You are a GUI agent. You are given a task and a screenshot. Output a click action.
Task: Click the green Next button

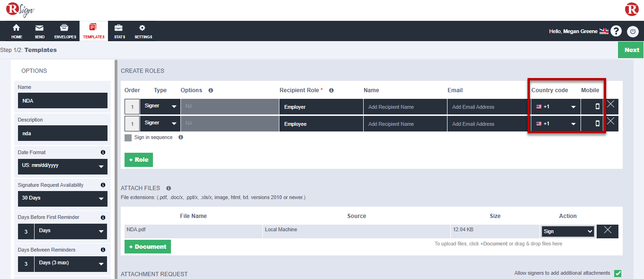click(631, 50)
